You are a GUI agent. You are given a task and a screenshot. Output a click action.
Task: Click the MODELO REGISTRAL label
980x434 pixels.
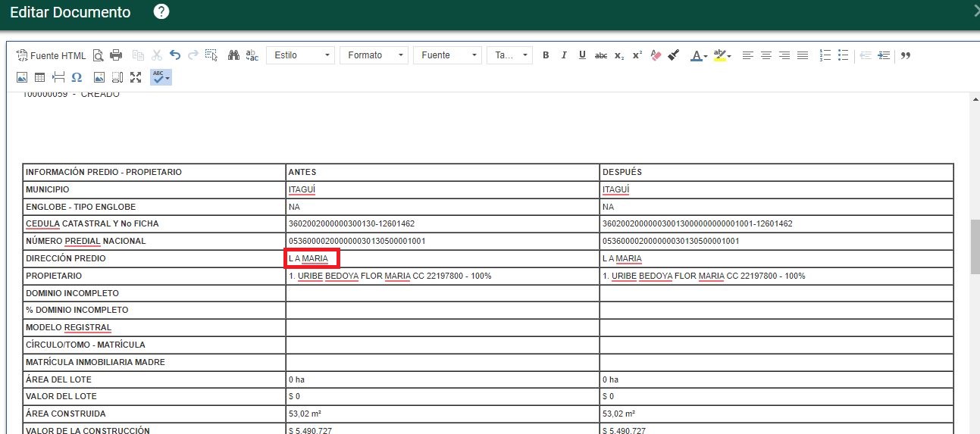pos(68,328)
